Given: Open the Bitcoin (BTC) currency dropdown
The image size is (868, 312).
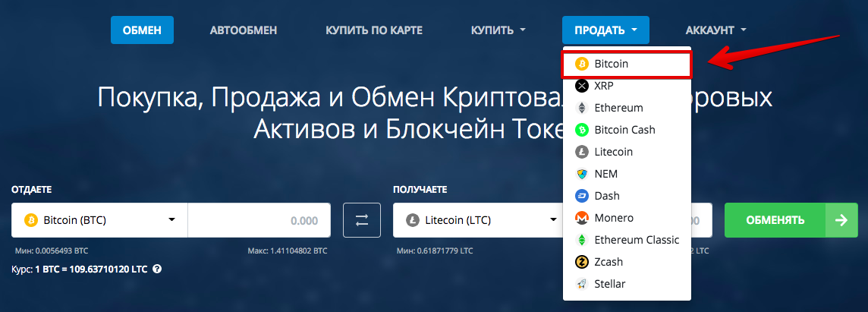Looking at the screenshot, I should [99, 220].
